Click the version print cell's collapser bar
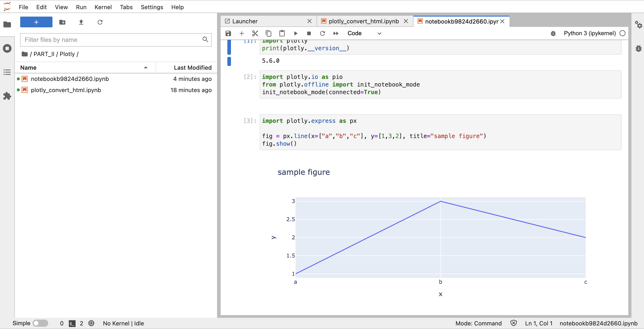 [x=229, y=47]
